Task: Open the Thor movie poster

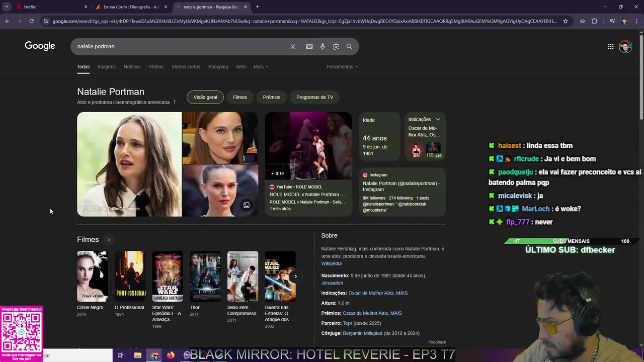Action: click(x=205, y=276)
